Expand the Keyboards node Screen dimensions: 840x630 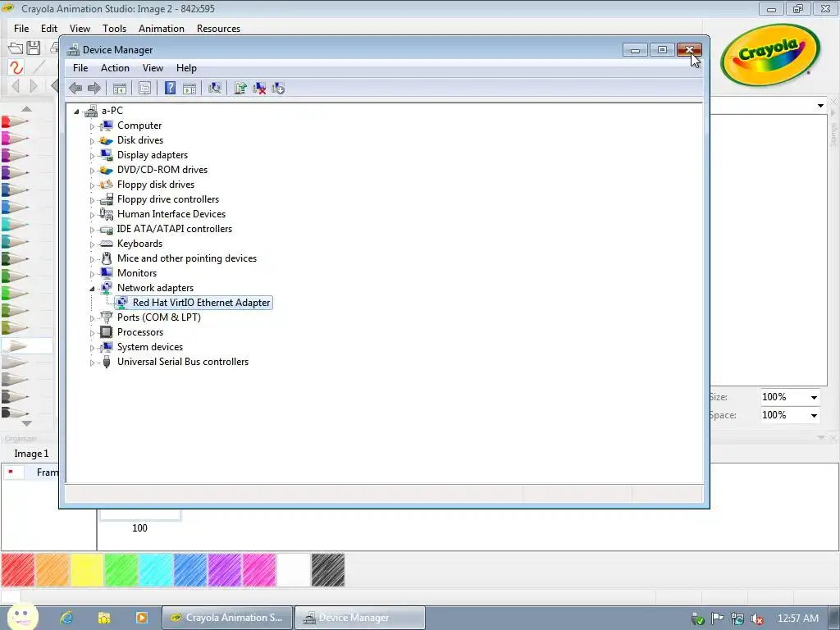point(92,244)
